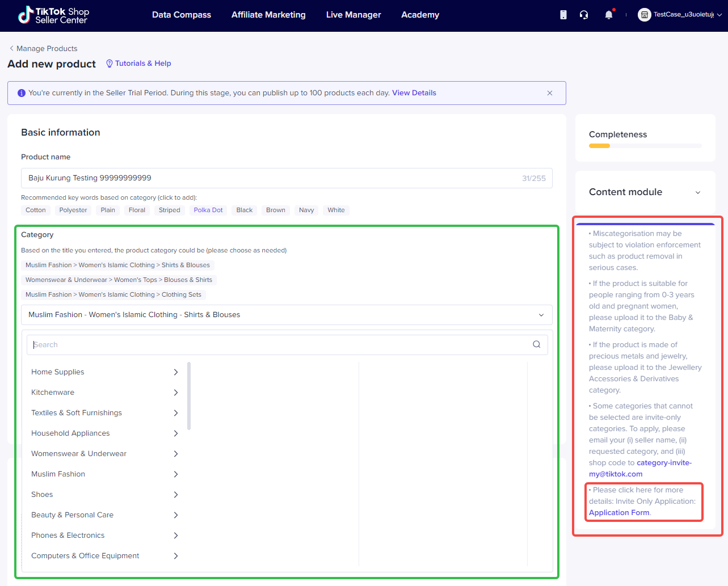
Task: Add the Floral keyword tag
Action: pos(137,210)
